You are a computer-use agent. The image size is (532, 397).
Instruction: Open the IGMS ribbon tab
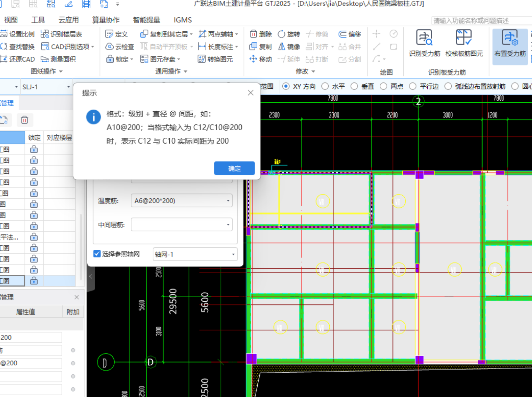pos(183,20)
